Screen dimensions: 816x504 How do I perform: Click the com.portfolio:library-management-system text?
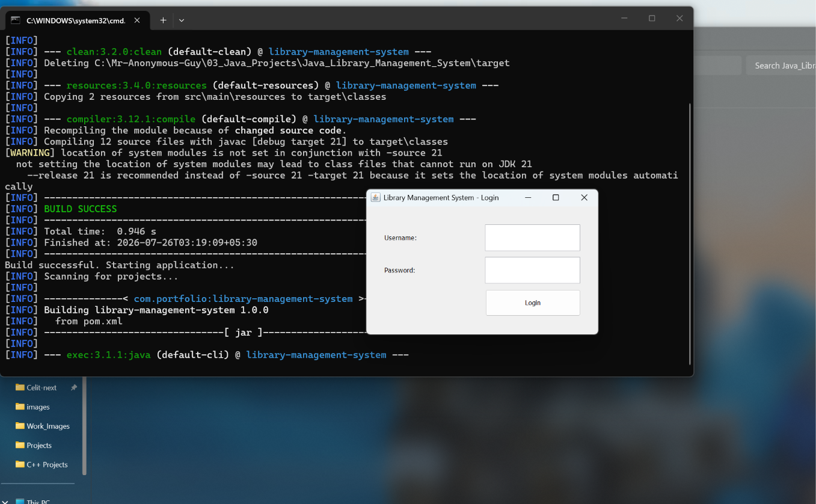[x=244, y=299]
